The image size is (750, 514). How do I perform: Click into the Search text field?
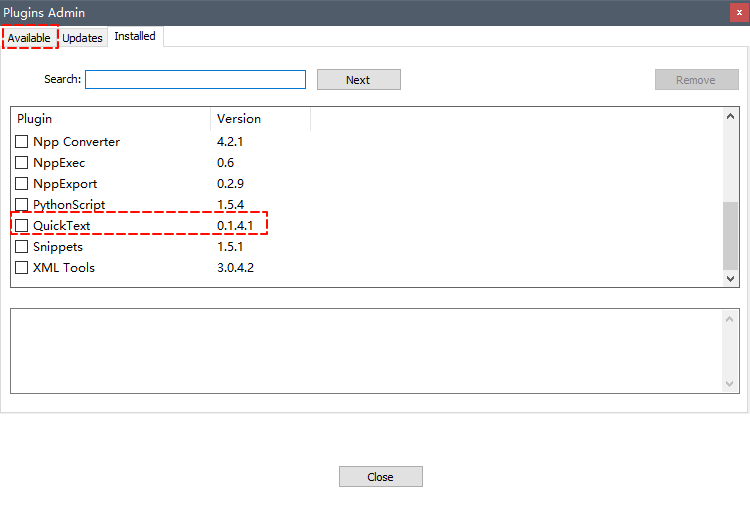coord(195,80)
